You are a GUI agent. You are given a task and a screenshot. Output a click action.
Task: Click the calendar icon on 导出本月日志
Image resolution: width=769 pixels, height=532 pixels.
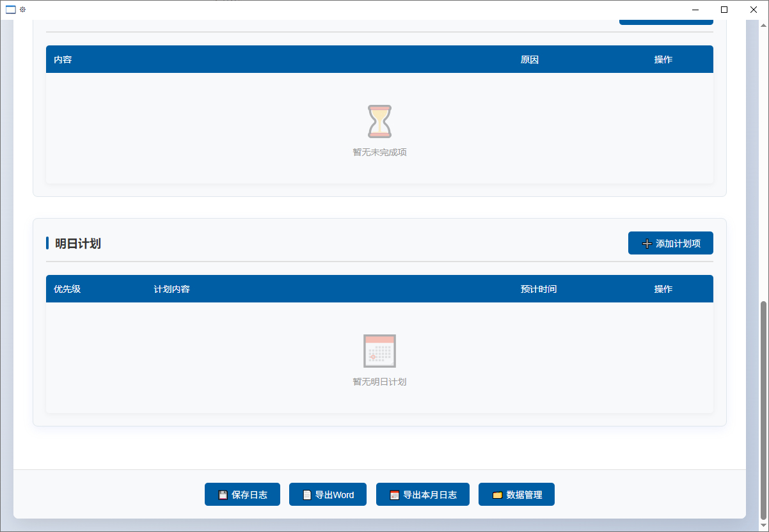pyautogui.click(x=395, y=495)
